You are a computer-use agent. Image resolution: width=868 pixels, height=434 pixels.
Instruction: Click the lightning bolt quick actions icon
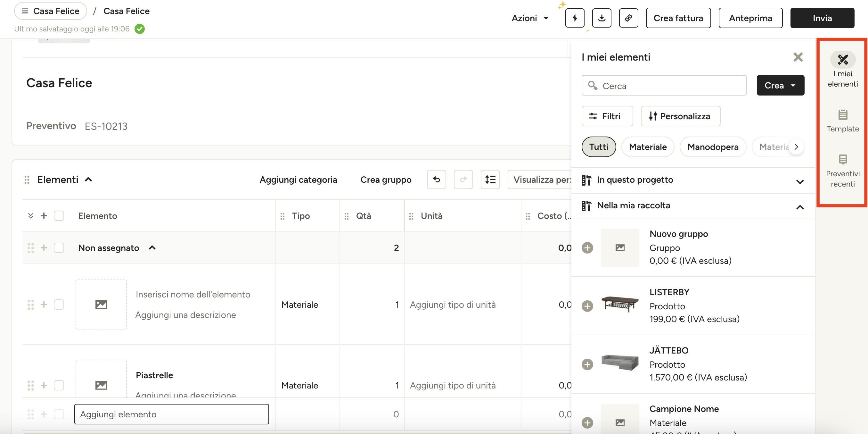575,18
